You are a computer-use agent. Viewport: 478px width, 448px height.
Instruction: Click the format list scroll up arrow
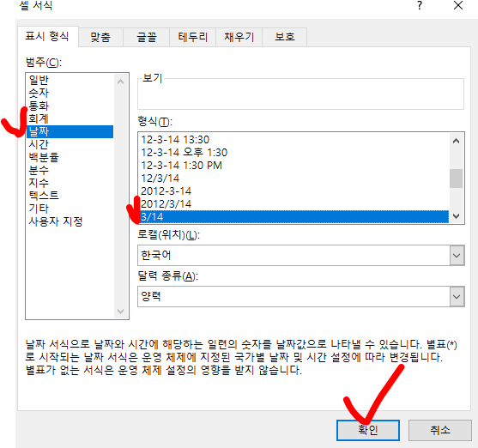(456, 141)
